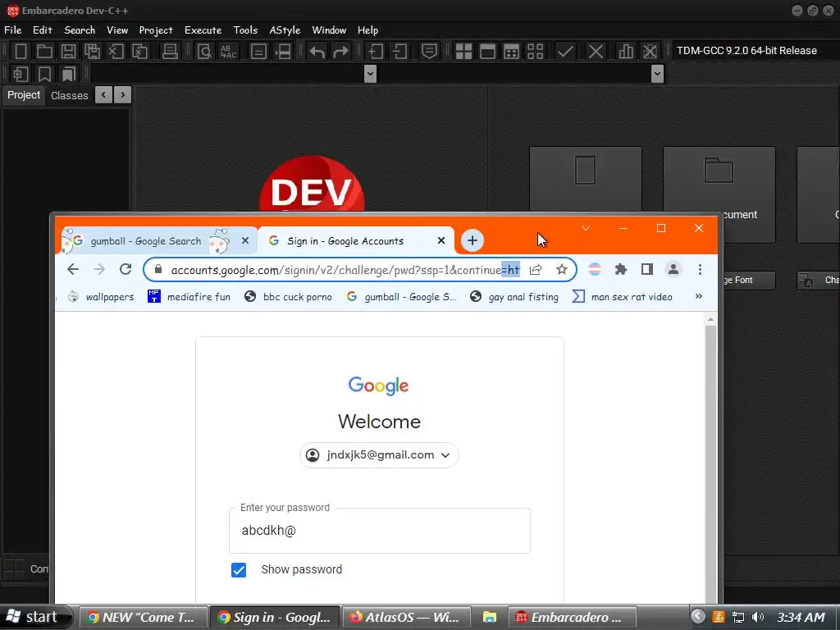Show more bookmarks via the » chevron
The width and height of the screenshot is (840, 630).
(699, 296)
